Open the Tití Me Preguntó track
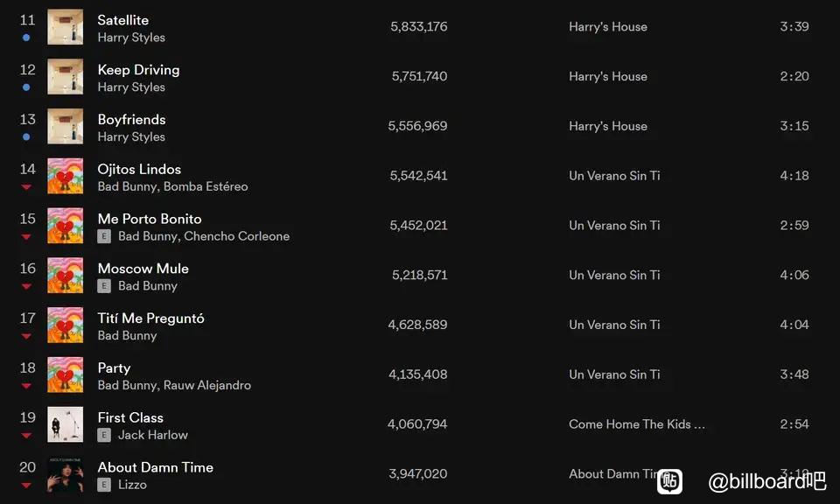The width and height of the screenshot is (840, 504). click(151, 318)
